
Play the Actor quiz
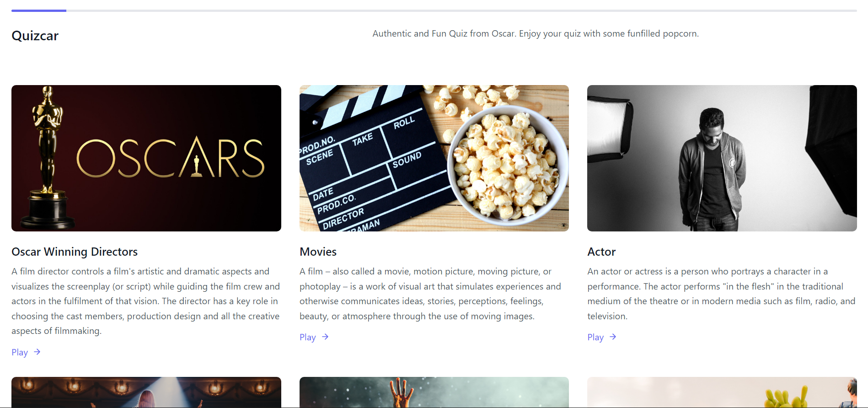602,337
